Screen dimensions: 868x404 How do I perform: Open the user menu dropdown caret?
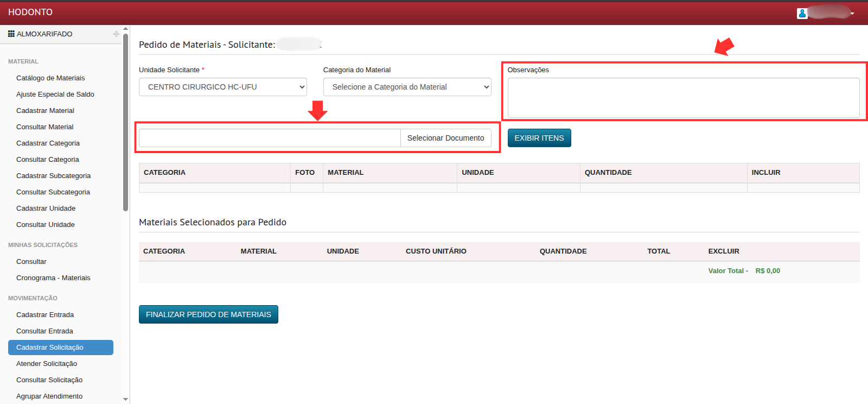[x=852, y=14]
